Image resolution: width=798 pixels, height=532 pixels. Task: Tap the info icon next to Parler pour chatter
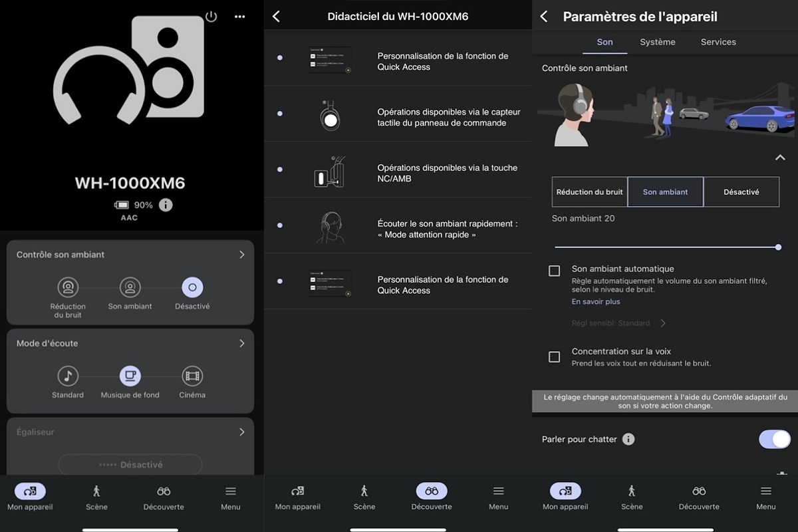tap(628, 439)
